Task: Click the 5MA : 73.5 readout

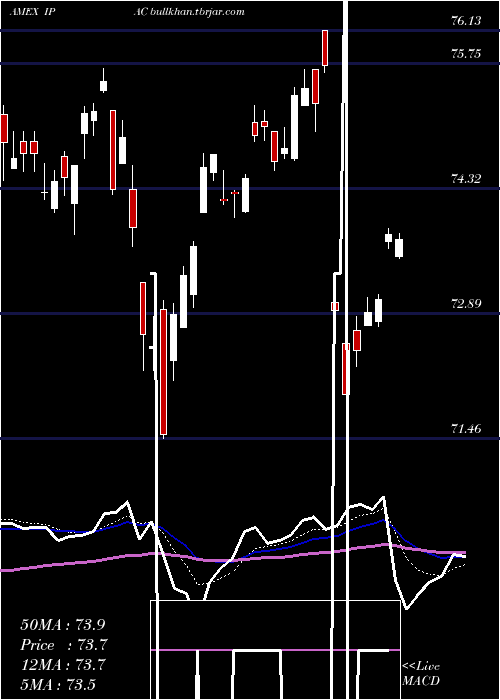Action: [x=58, y=684]
